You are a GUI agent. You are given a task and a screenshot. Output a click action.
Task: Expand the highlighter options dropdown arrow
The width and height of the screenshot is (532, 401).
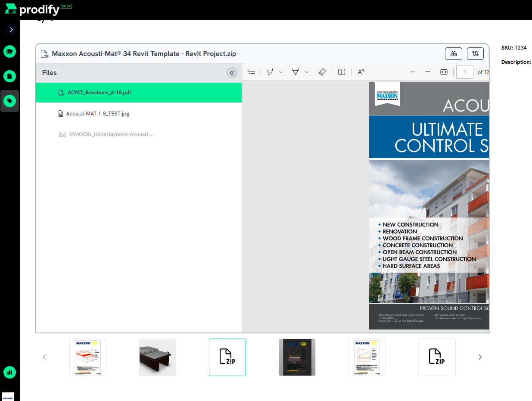tap(281, 72)
